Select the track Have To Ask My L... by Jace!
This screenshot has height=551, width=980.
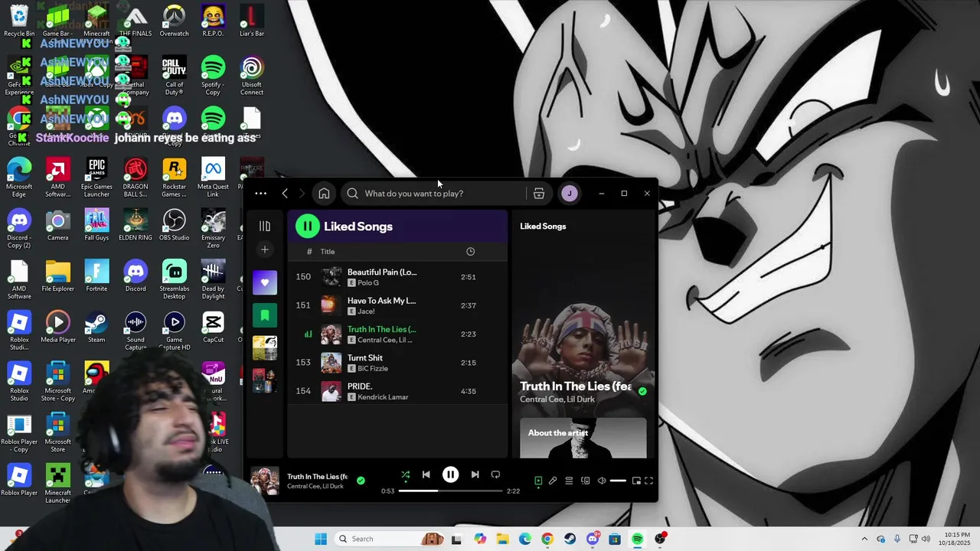pyautogui.click(x=397, y=305)
